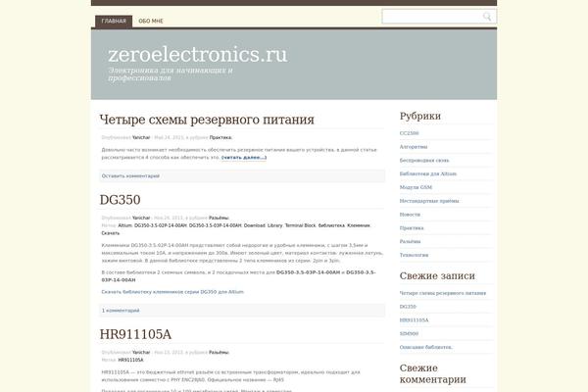Screen dimensions: 588x392
Task: Open DG350 in Свежие записи
Action: (x=408, y=307)
